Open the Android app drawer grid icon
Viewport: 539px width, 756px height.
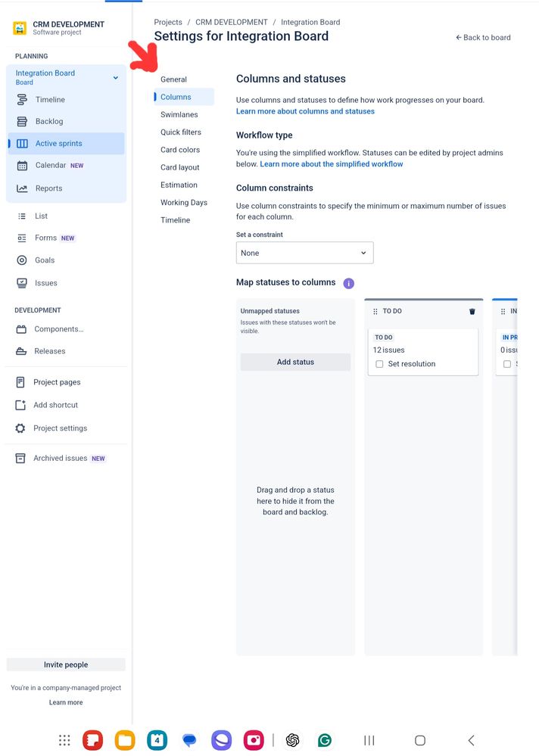click(x=64, y=740)
